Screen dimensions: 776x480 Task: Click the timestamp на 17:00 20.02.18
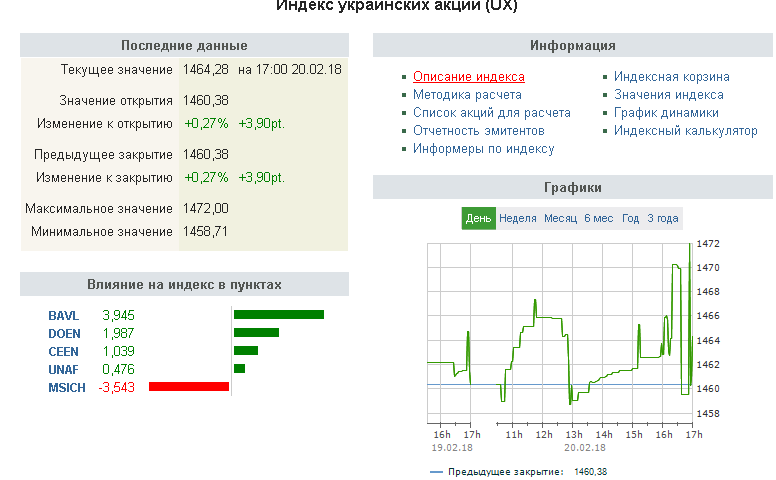(290, 69)
